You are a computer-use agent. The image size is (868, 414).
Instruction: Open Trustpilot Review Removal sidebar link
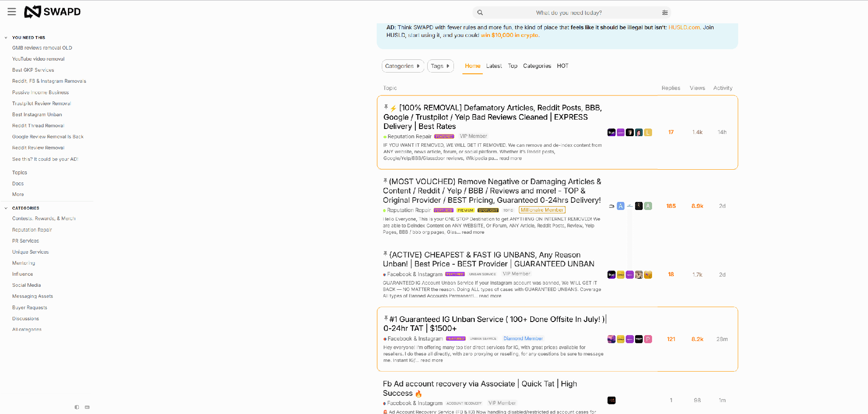pyautogui.click(x=42, y=103)
